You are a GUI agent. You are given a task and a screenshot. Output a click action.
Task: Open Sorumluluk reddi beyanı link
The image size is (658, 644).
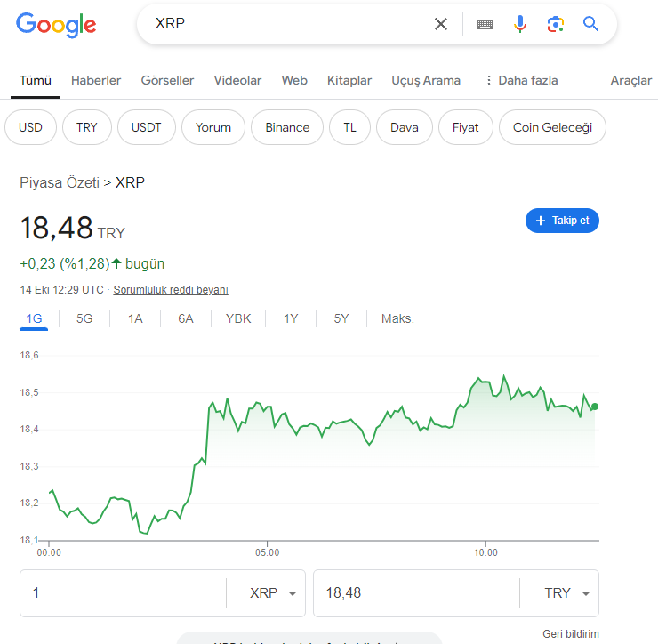click(x=171, y=290)
